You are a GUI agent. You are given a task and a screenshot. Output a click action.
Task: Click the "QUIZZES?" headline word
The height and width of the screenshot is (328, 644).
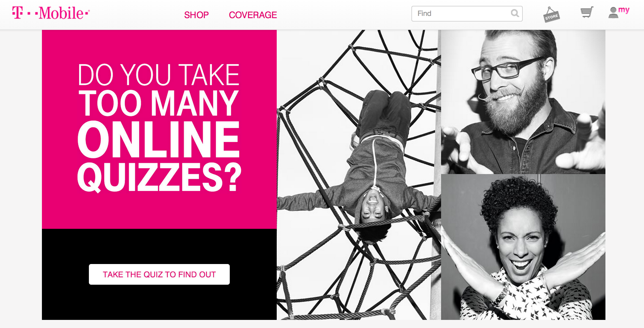tap(159, 177)
